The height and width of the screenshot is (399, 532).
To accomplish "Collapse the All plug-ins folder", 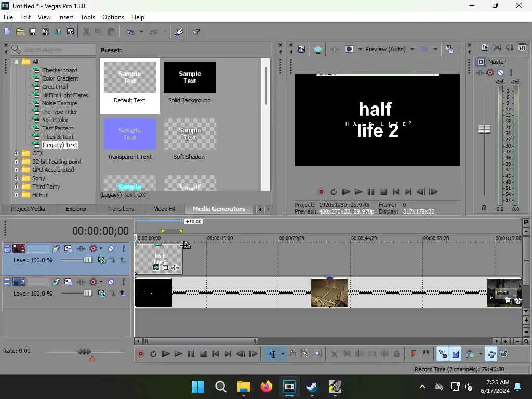I will [x=16, y=62].
